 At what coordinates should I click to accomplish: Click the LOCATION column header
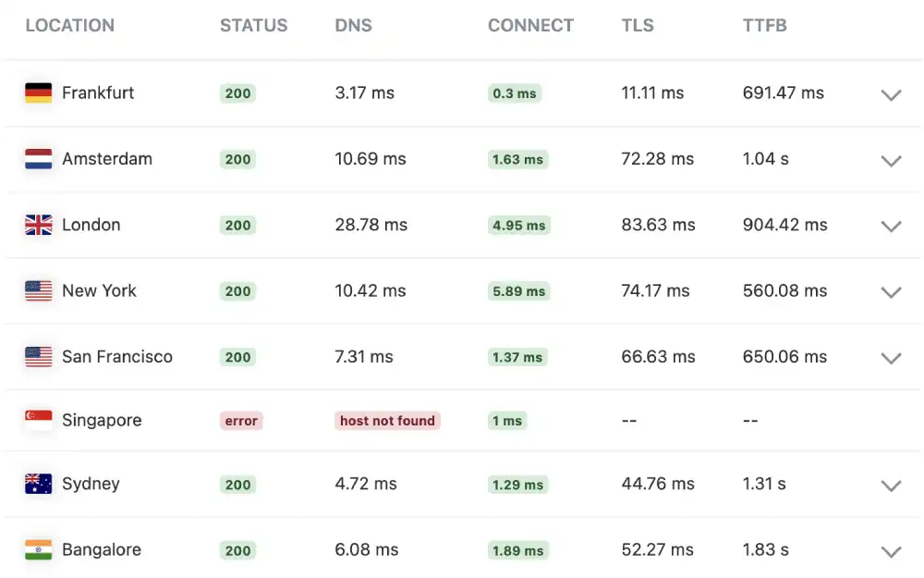(69, 25)
